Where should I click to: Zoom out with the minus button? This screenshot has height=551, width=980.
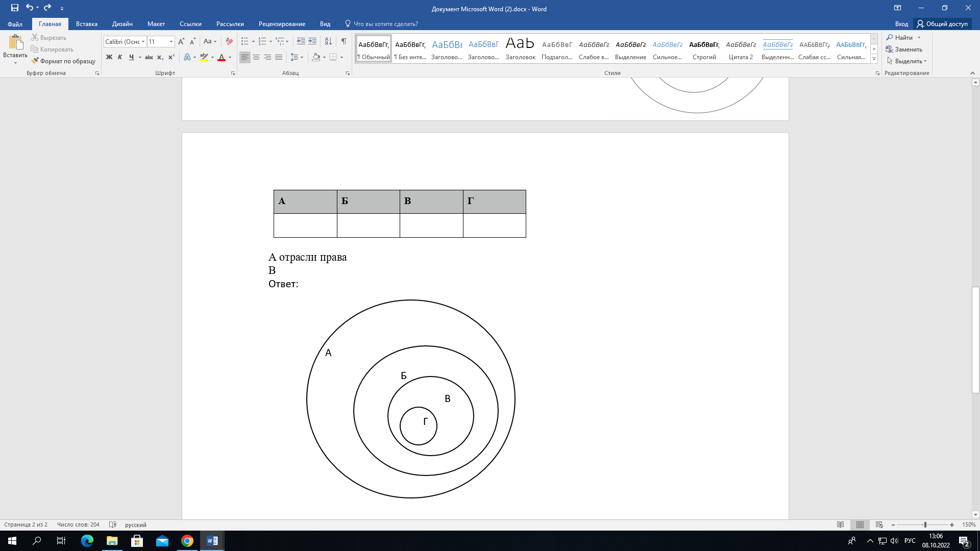[893, 524]
